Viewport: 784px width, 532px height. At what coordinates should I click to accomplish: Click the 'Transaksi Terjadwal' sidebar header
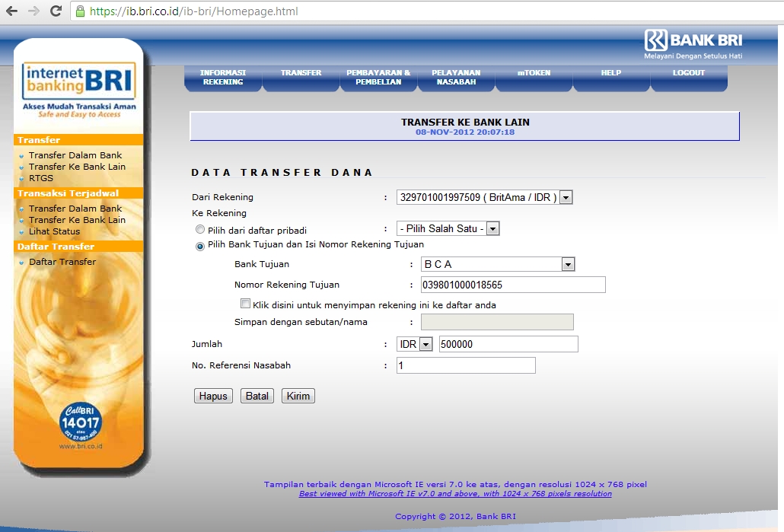click(x=78, y=193)
